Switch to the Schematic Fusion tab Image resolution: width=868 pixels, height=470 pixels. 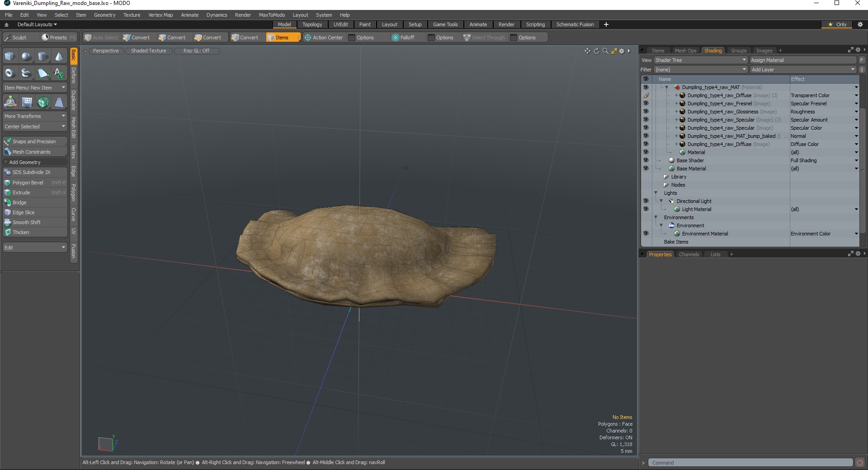pos(575,24)
